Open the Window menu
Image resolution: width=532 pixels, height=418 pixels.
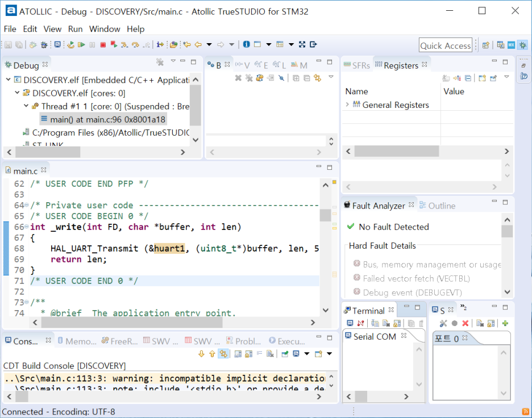[105, 29]
